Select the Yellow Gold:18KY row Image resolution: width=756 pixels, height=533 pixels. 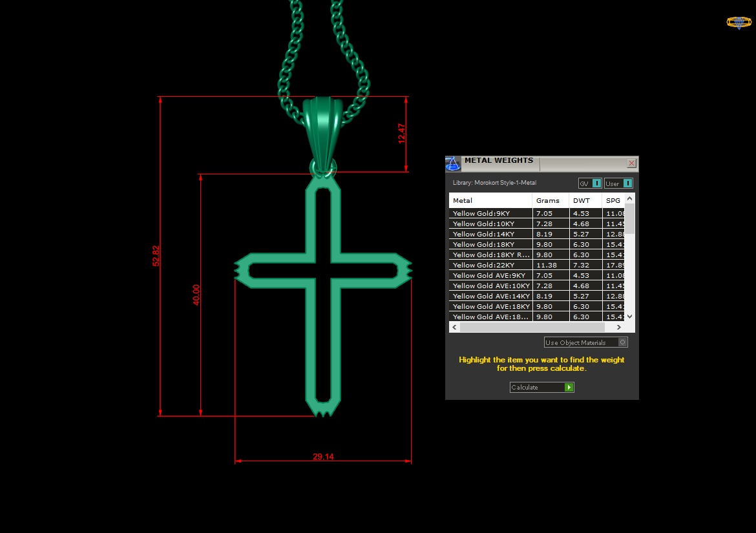click(x=536, y=244)
